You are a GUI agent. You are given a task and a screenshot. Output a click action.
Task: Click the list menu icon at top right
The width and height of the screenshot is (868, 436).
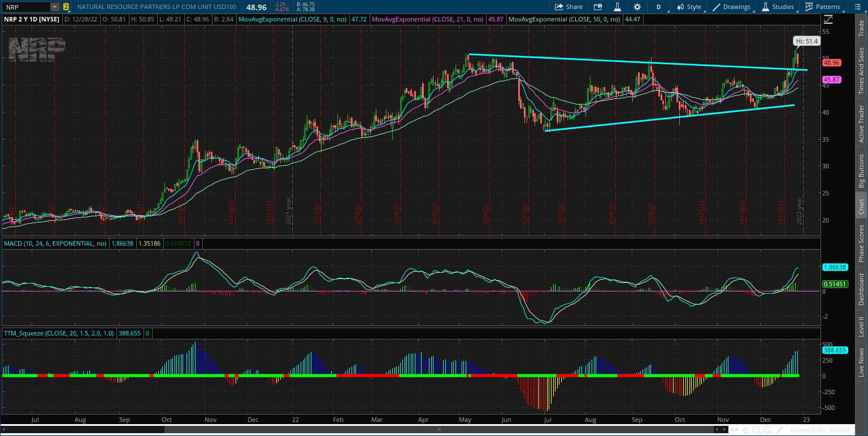click(857, 7)
